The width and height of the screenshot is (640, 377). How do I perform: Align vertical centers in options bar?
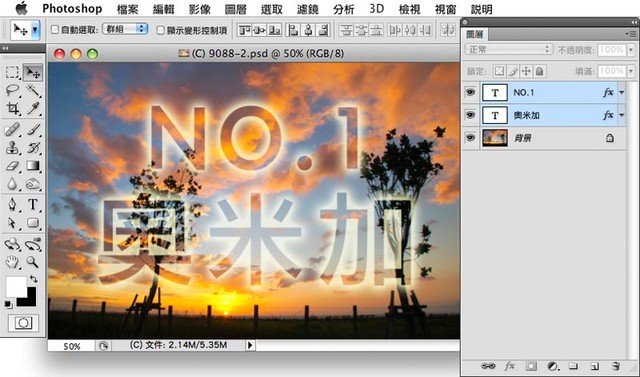(260, 30)
